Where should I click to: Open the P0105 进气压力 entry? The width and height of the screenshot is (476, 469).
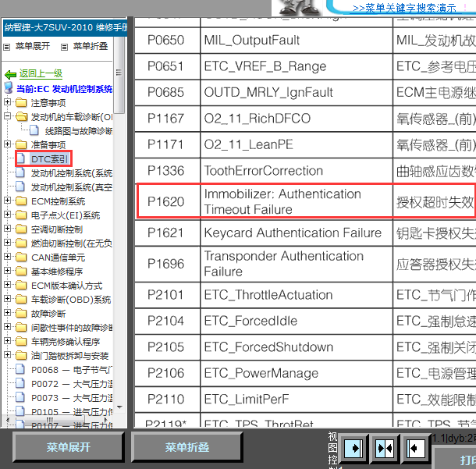72,411
